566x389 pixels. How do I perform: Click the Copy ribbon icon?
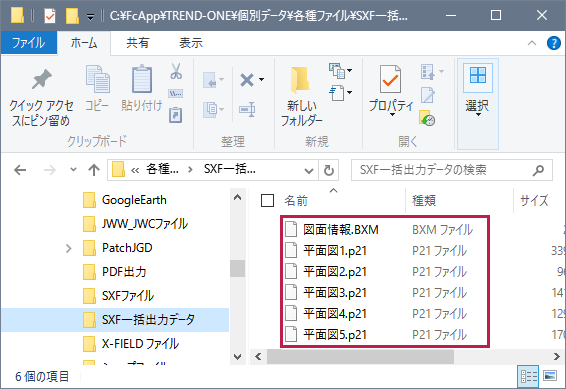97,79
